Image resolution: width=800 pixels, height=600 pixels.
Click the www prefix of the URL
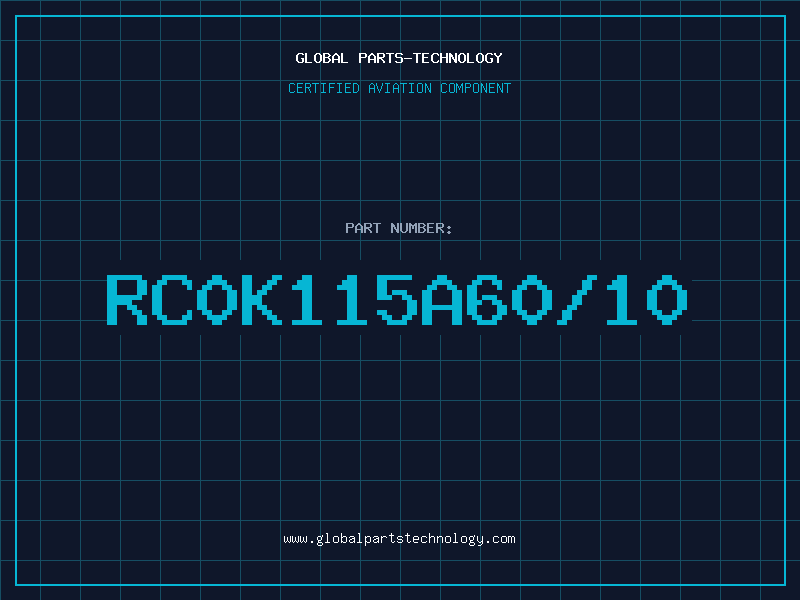[295, 539]
